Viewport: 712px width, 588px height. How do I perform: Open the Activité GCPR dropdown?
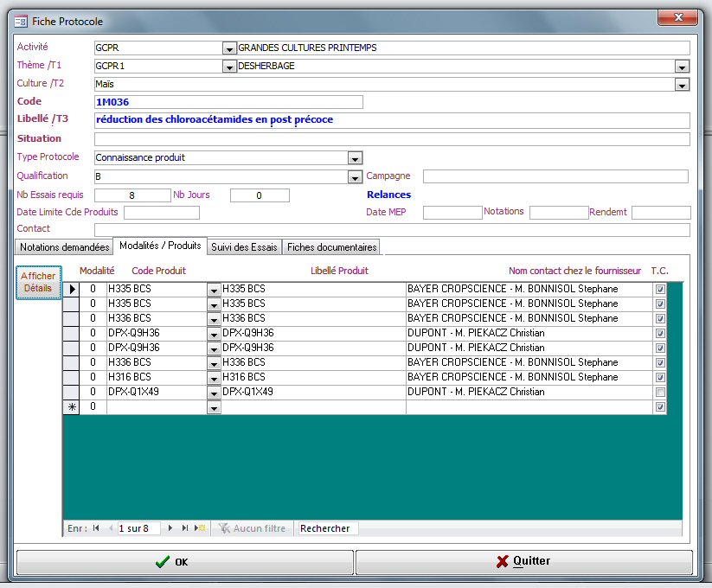point(229,48)
